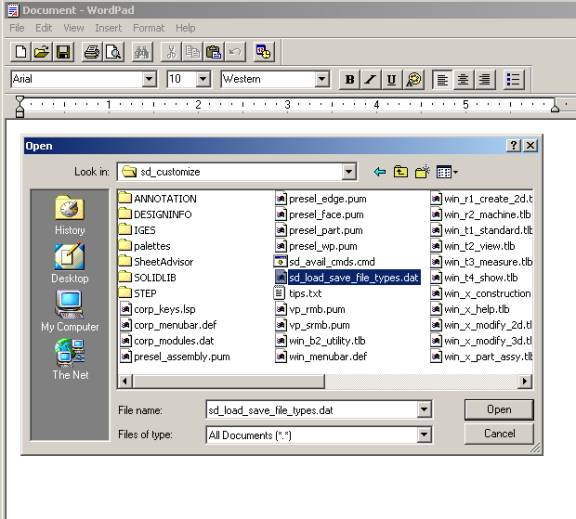Click the Save floppy disk icon

click(63, 52)
